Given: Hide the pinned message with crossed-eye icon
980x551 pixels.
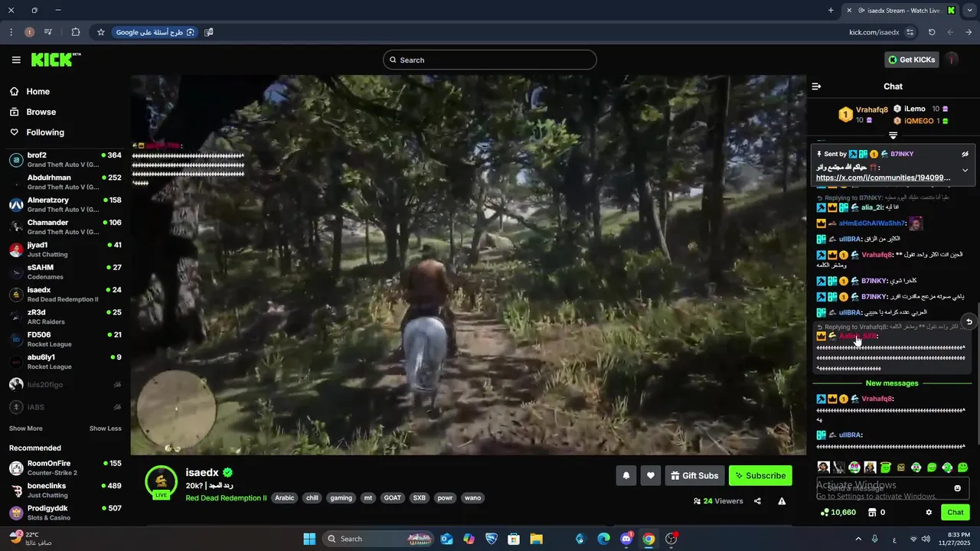Looking at the screenshot, I should pos(965,154).
